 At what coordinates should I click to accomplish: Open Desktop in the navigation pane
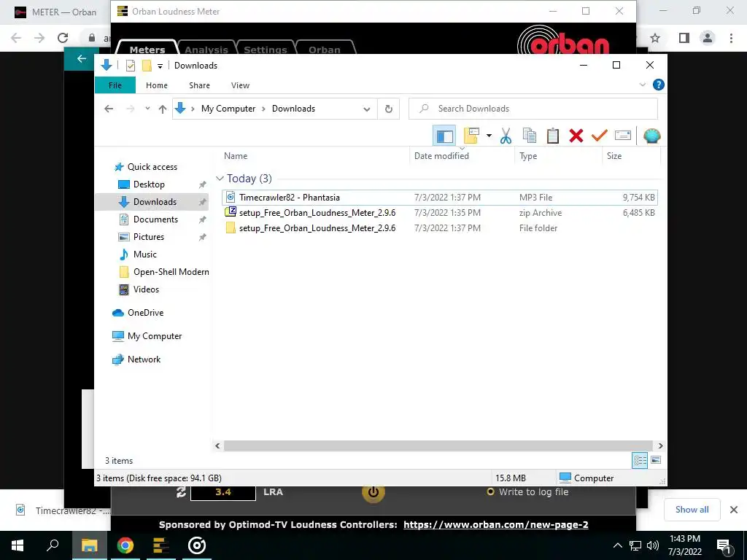click(x=149, y=184)
